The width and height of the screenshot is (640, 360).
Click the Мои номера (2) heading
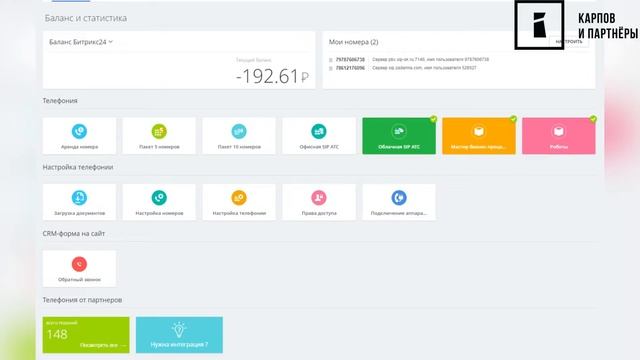tap(353, 42)
